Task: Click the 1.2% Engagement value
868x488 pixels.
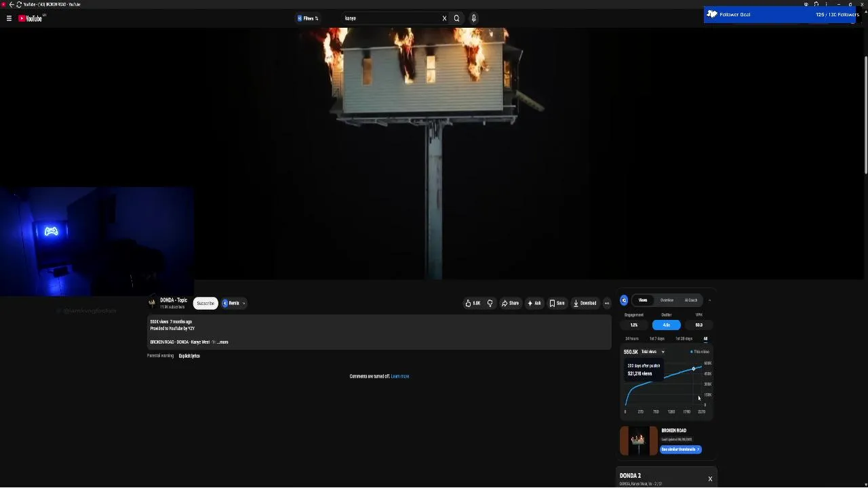Action: point(634,325)
